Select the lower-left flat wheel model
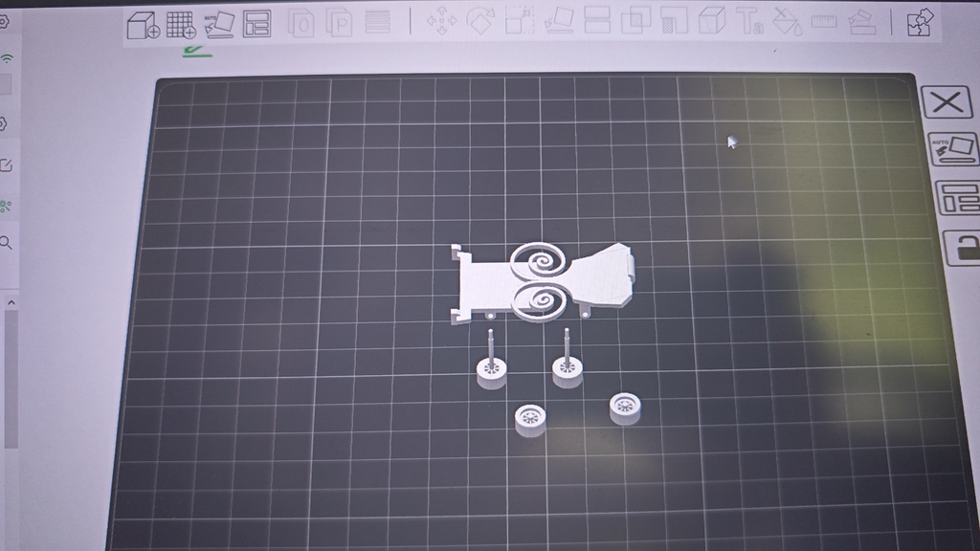980x551 pixels. coord(530,419)
